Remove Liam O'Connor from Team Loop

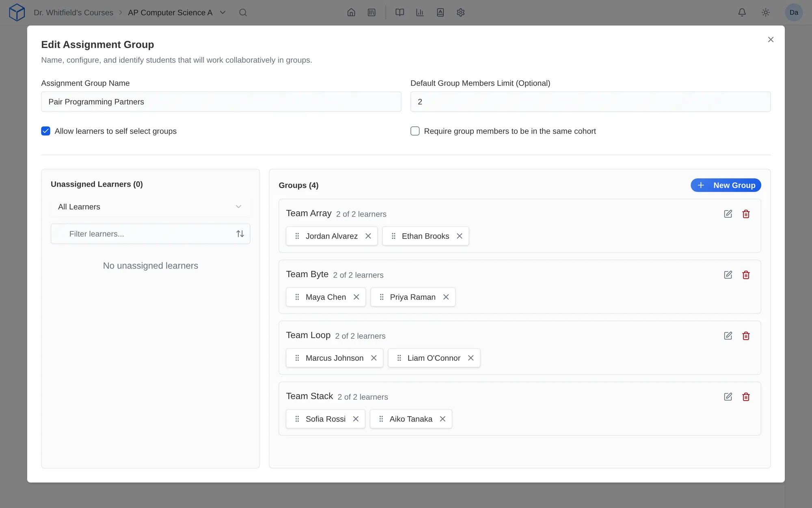pos(471,358)
